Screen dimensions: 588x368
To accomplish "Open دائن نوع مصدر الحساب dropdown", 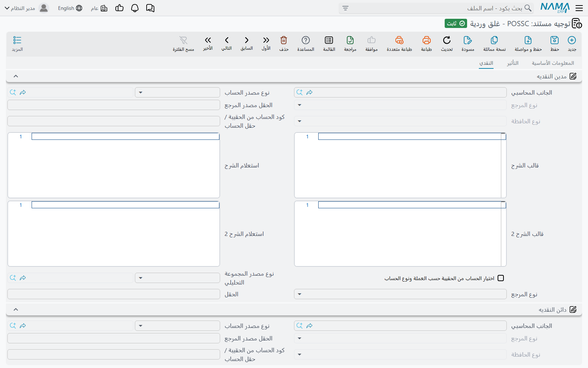I will 178,326.
